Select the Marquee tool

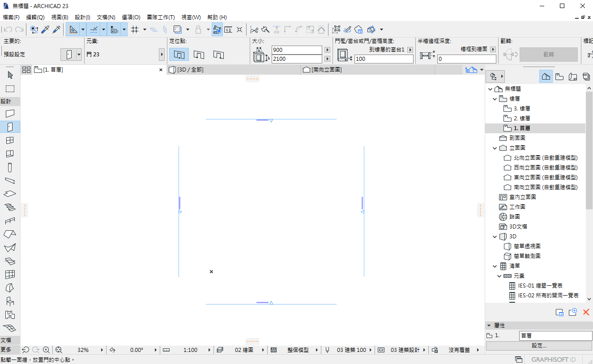pos(10,89)
